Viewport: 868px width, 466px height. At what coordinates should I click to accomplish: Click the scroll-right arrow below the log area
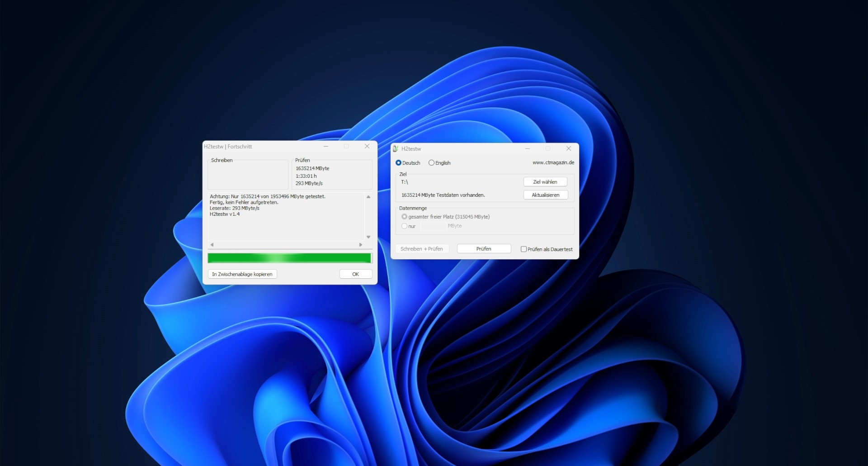[x=360, y=244]
